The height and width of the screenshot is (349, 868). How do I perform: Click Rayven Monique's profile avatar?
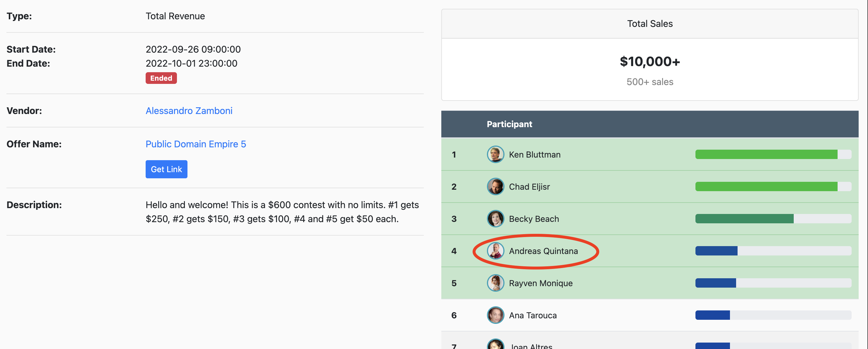point(495,283)
